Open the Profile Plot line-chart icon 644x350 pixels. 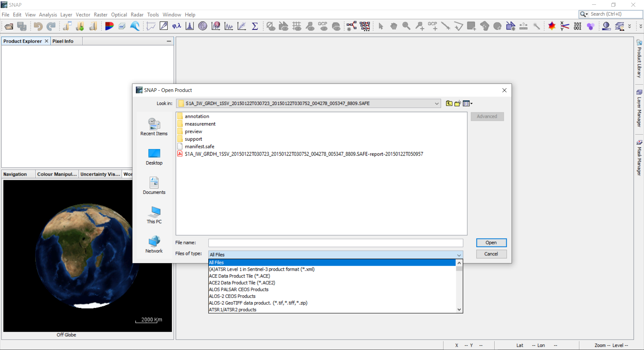229,26
